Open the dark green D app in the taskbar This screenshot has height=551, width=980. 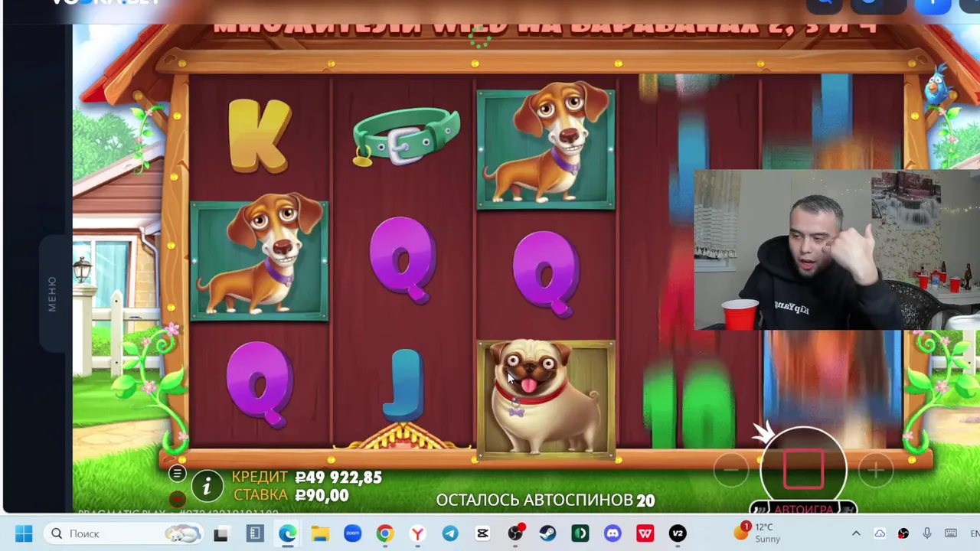point(580,533)
